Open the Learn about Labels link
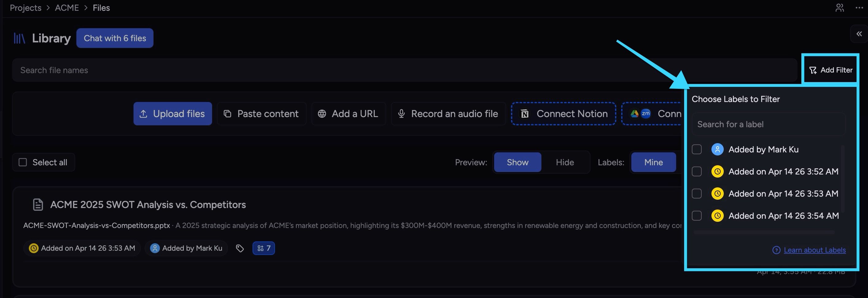The height and width of the screenshot is (298, 868). [814, 250]
